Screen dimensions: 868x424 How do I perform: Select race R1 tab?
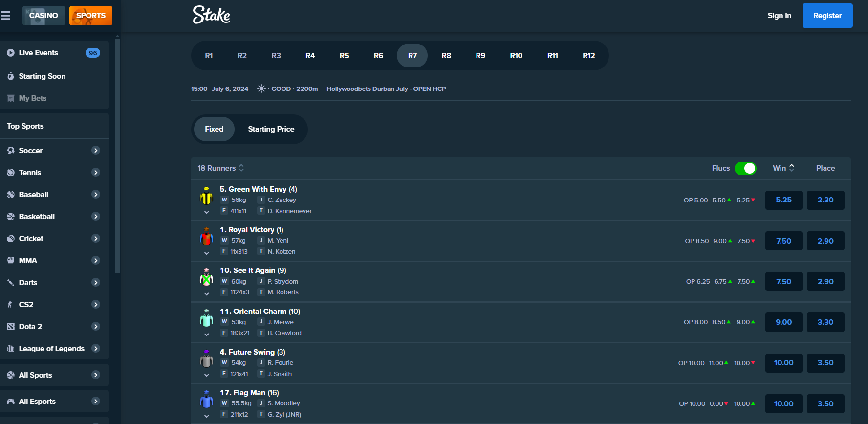pos(209,56)
